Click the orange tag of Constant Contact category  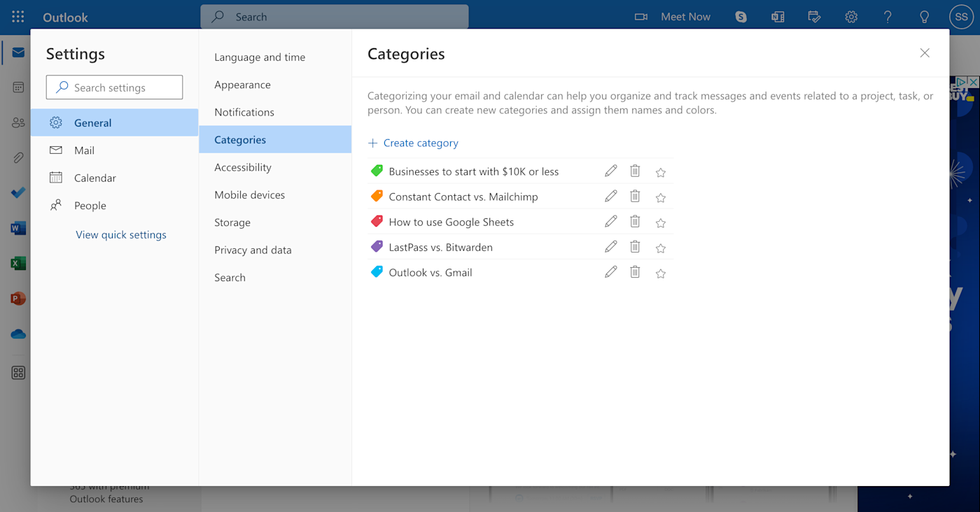point(377,196)
